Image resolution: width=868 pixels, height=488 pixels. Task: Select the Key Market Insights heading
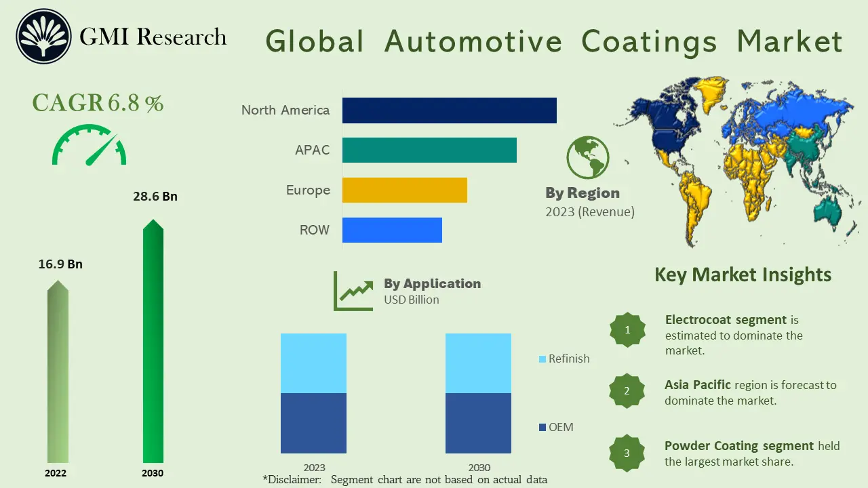click(x=743, y=274)
